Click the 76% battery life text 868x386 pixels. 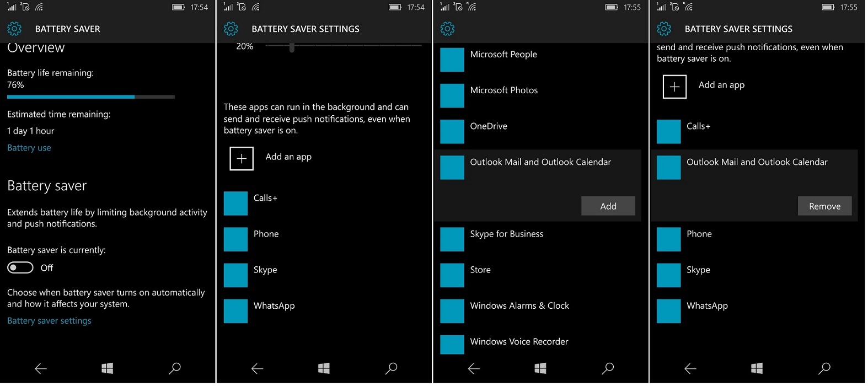click(15, 85)
